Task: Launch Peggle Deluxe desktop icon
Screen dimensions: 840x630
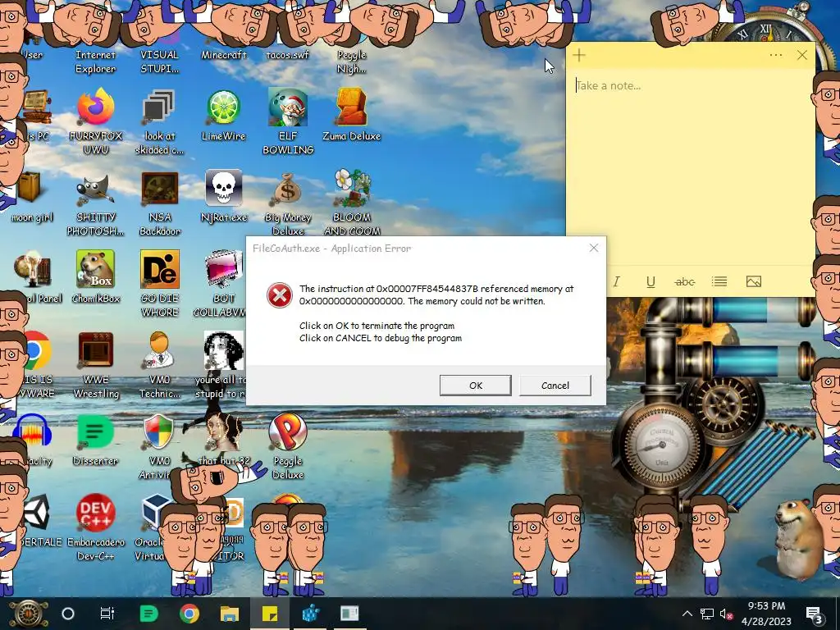Action: pos(288,431)
